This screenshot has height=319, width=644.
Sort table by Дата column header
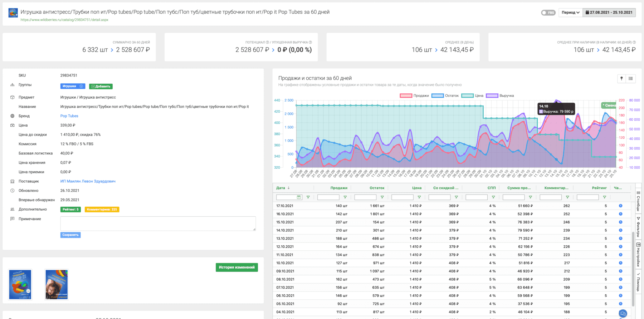point(281,188)
